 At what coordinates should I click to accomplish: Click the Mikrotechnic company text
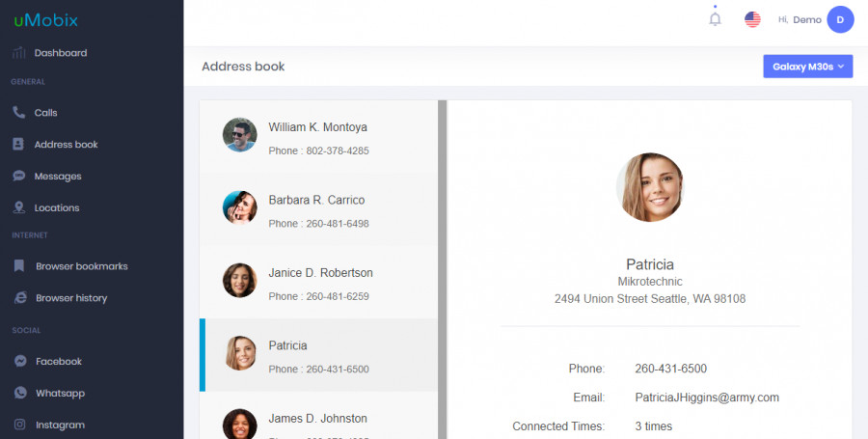[x=650, y=282]
